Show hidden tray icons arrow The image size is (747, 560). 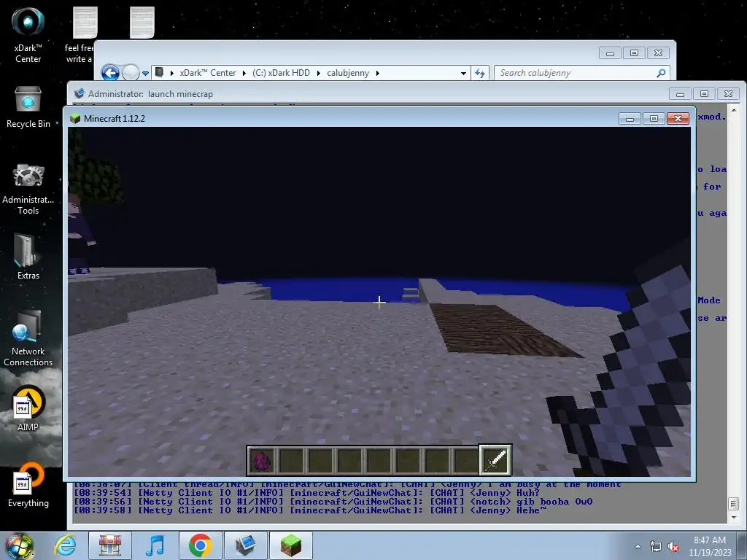point(638,547)
